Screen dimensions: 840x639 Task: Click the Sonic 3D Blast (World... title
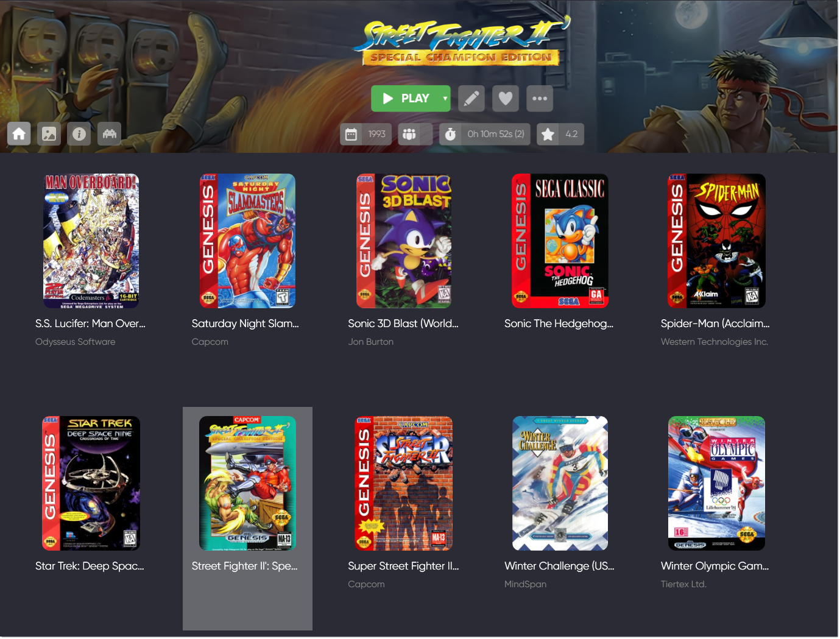click(403, 323)
